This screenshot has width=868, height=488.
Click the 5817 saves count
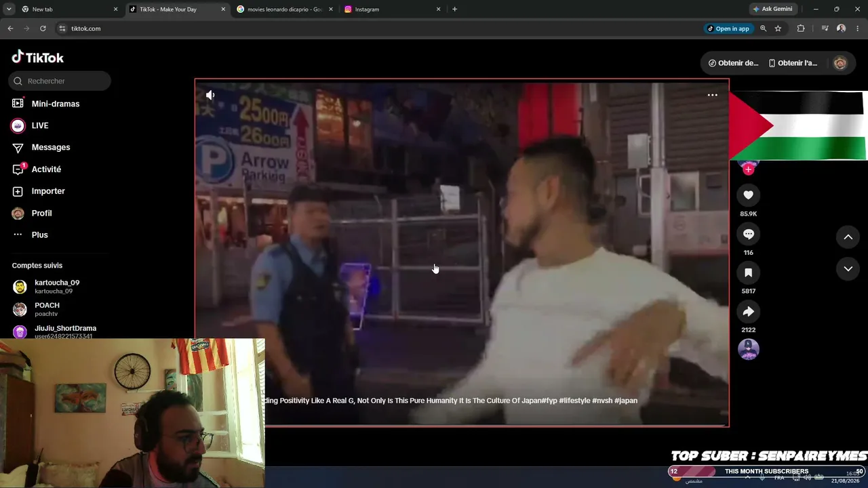[x=749, y=291]
